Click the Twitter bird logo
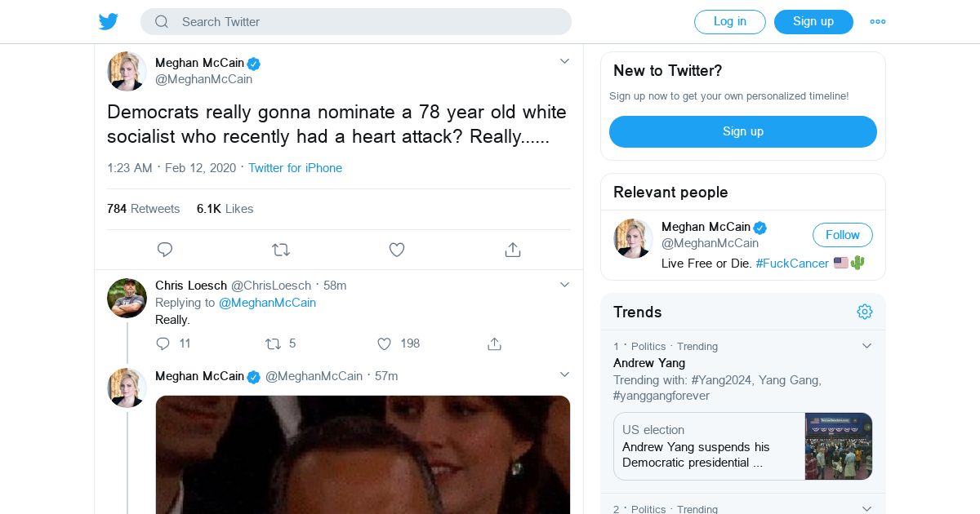Image resolution: width=980 pixels, height=514 pixels. (109, 22)
